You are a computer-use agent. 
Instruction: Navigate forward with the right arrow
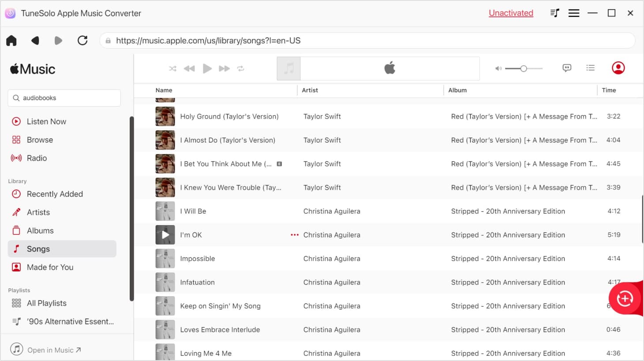coord(58,41)
